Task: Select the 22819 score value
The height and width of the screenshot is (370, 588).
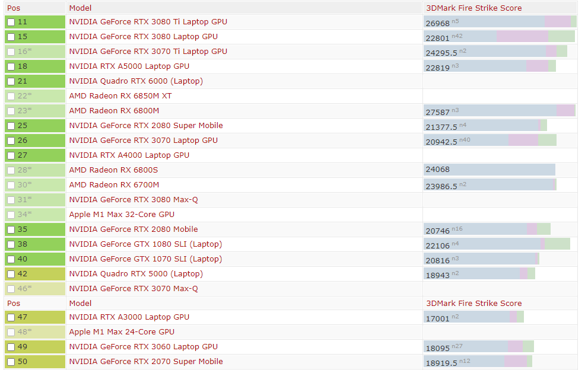Action: pos(437,68)
